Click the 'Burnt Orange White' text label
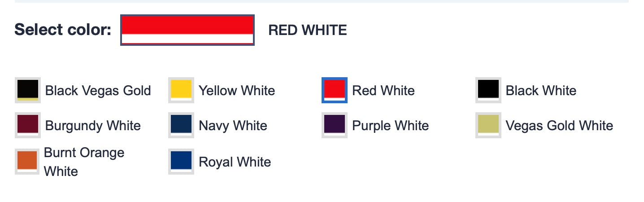Viewport: 644px width, 202px height. click(84, 162)
